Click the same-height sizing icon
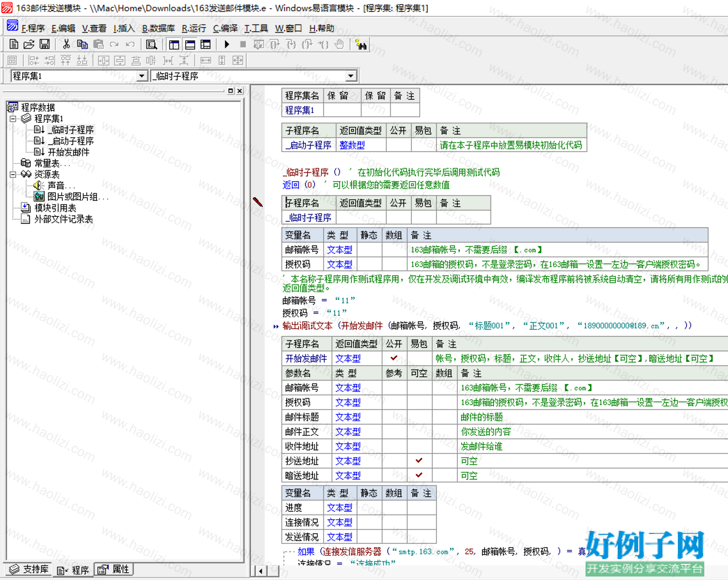The width and height of the screenshot is (728, 580). click(x=222, y=60)
